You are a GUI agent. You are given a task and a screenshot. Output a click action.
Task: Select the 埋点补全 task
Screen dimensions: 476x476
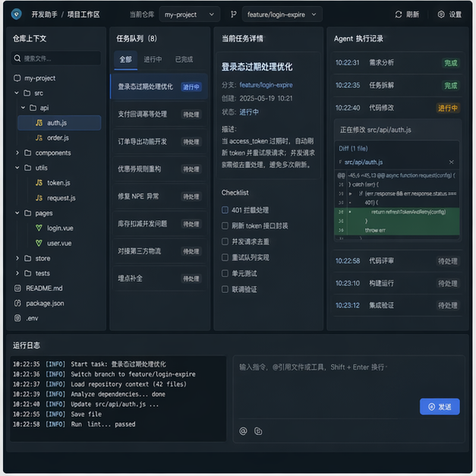(x=159, y=279)
